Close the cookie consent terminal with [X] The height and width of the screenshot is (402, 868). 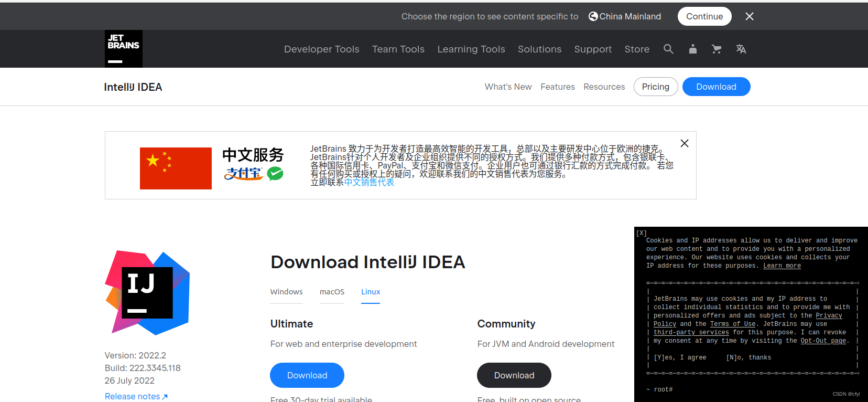[642, 233]
